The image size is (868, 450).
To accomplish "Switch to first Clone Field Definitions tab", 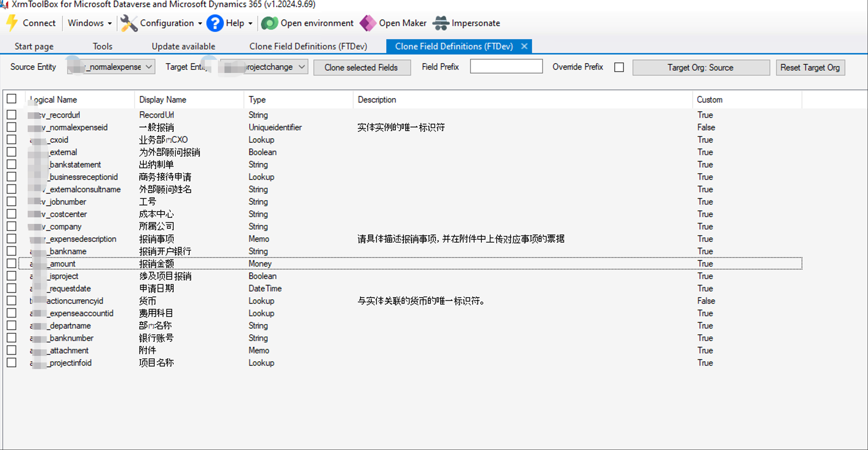I will coord(308,46).
